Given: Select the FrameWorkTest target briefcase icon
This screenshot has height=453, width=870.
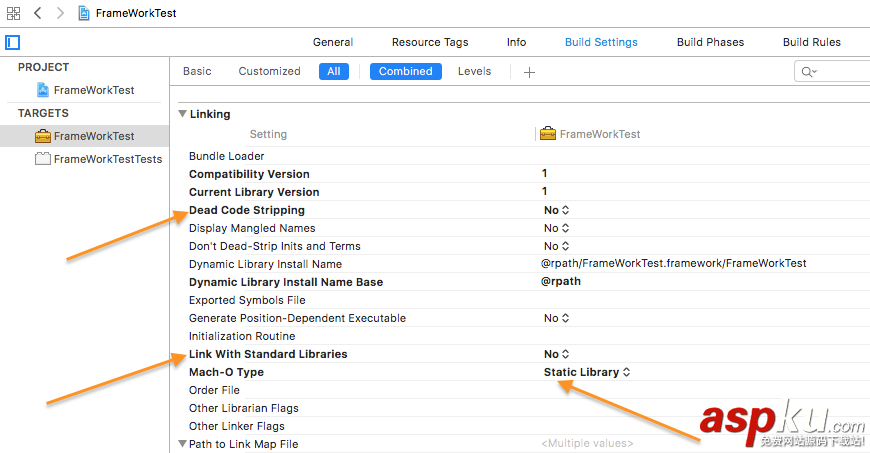Looking at the screenshot, I should pos(43,136).
